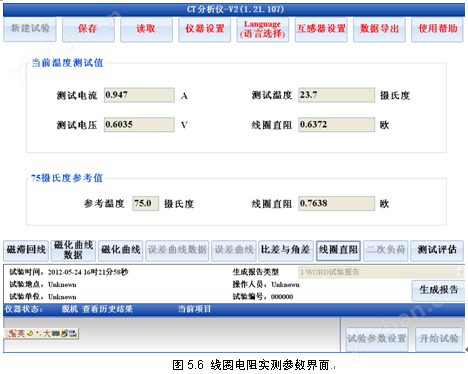468x374 pixels.
Task: Select the 线圈直阻 tab
Action: (x=338, y=250)
